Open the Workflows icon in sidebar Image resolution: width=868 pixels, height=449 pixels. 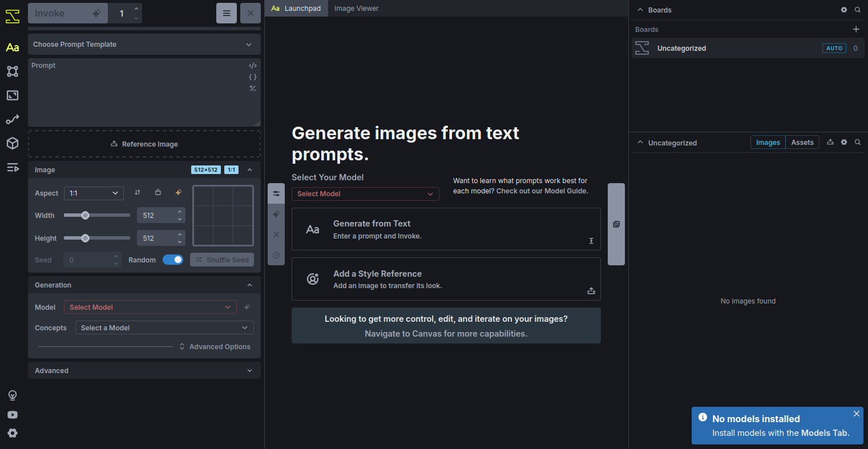[13, 119]
